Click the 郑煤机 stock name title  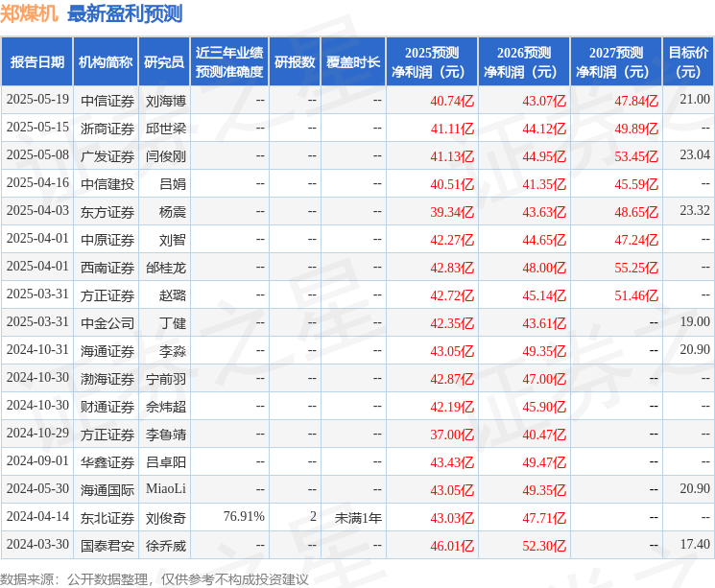pos(29,13)
